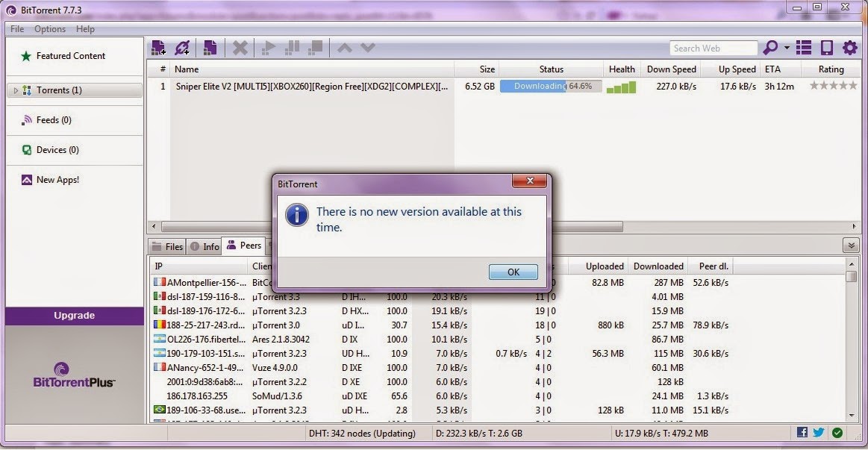Click the remote device icon in toolbar
The width and height of the screenshot is (868, 450).
coord(826,48)
